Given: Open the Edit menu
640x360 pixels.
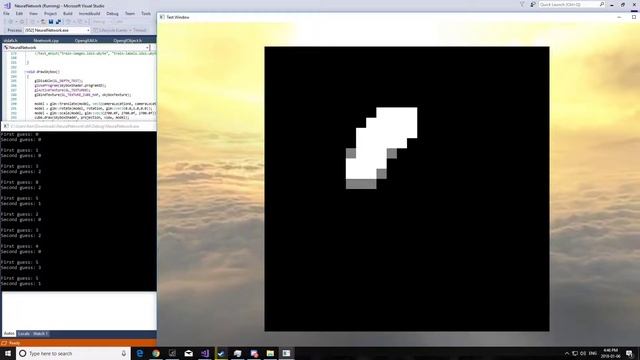Looking at the screenshot, I should [19, 13].
